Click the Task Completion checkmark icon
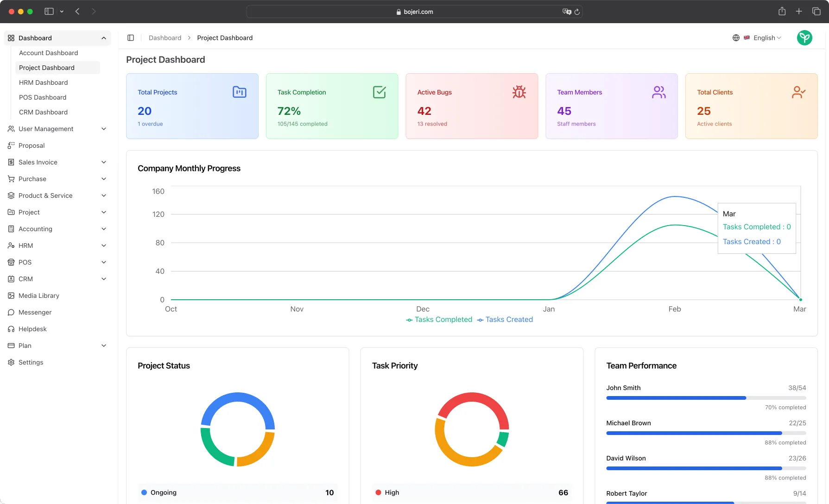 [379, 92]
